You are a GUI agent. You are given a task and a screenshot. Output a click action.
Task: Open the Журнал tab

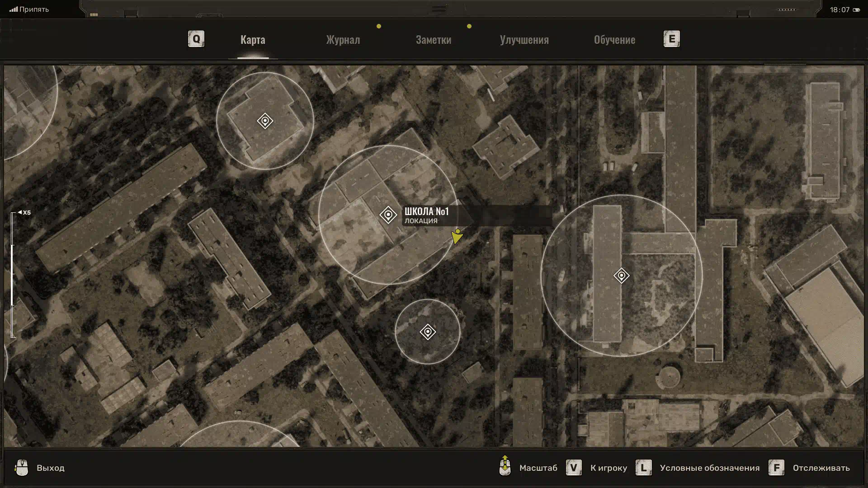[x=343, y=40]
